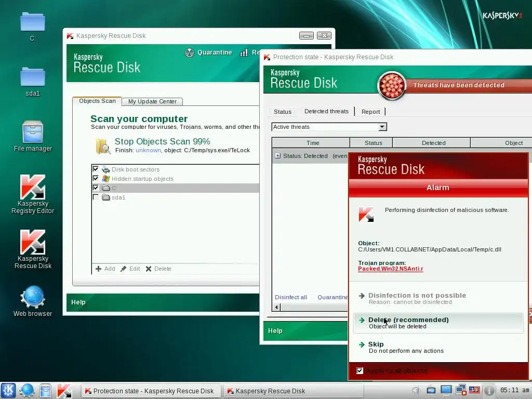This screenshot has width=532, height=399.
Task: Launch File manager from the desktop
Action: [x=33, y=136]
